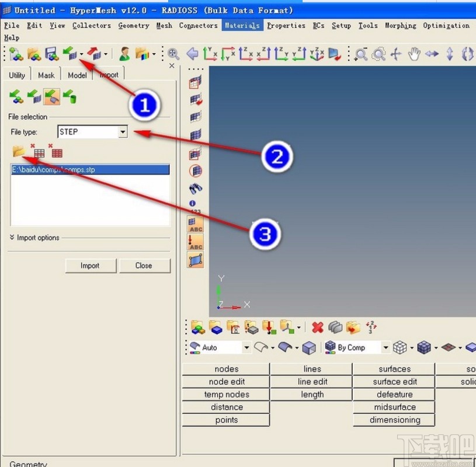Select the Import Connectors icon

[70, 97]
